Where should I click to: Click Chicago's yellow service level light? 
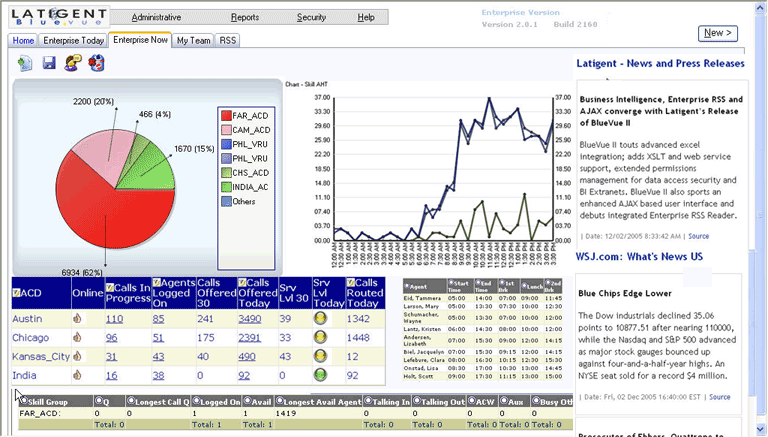321,338
